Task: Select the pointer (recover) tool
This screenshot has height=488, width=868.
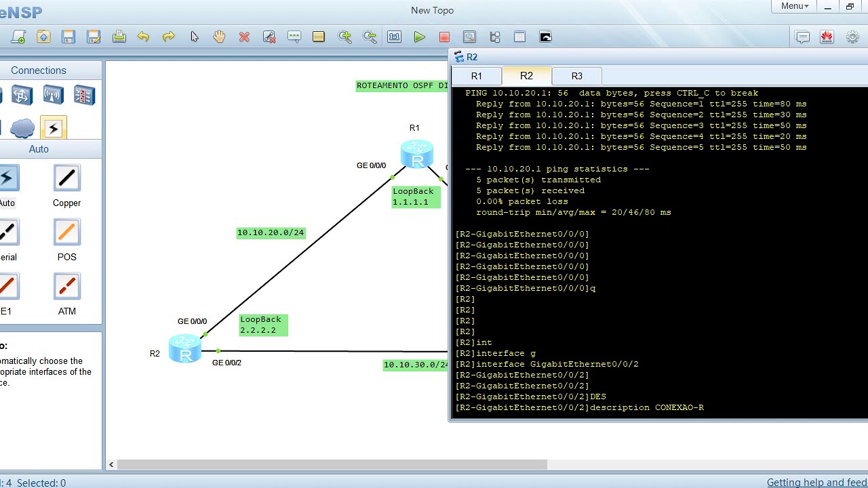Action: [x=194, y=37]
